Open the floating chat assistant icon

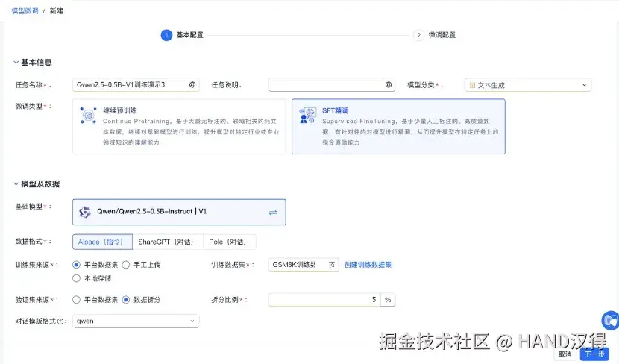(x=610, y=320)
